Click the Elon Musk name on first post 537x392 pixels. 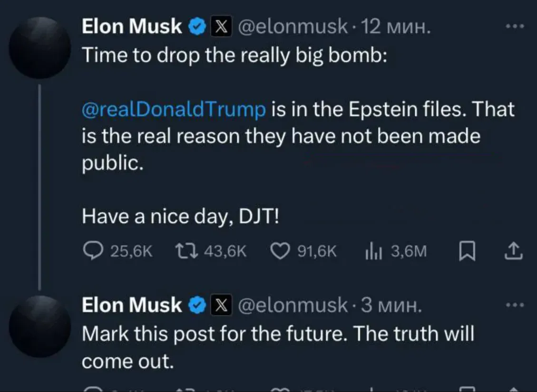131,26
